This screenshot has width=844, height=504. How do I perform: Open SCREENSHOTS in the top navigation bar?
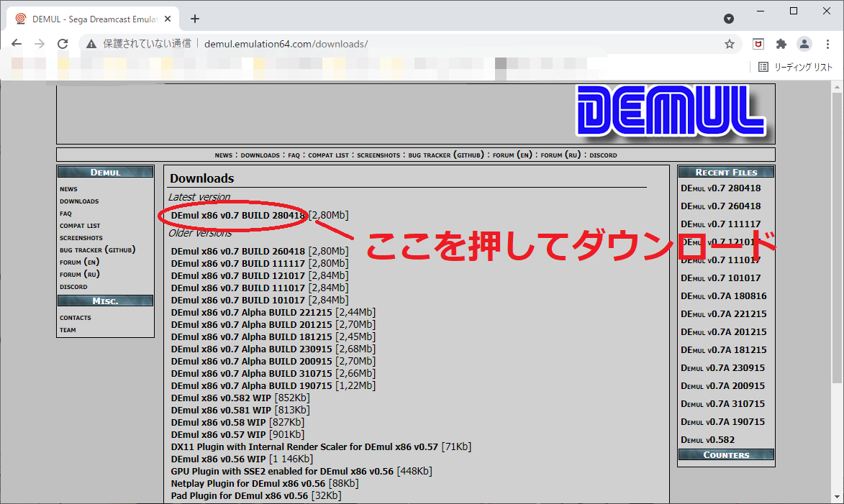(x=378, y=155)
